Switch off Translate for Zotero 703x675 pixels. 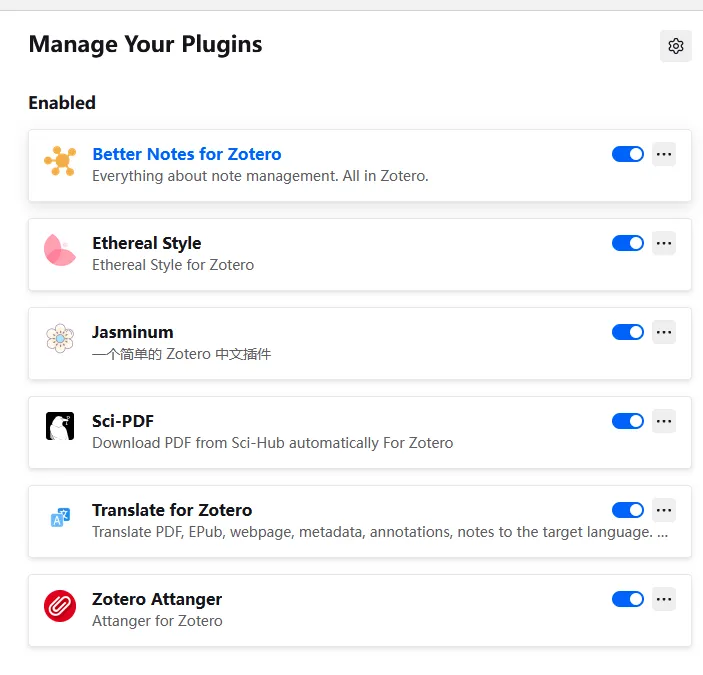[628, 510]
